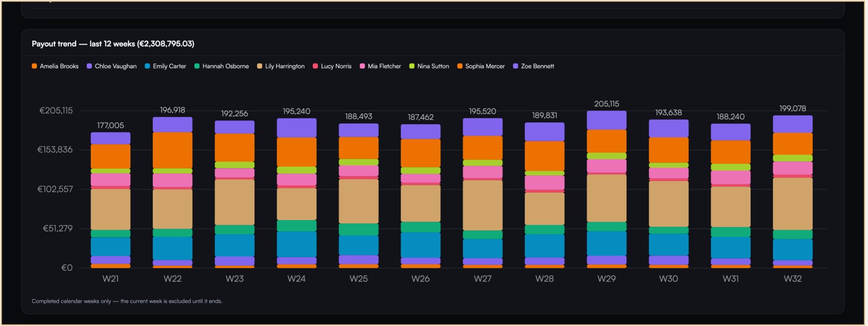The height and width of the screenshot is (326, 868).
Task: Click the upper orange Sophia Mercer segment in W22 bar
Action: coord(173,150)
